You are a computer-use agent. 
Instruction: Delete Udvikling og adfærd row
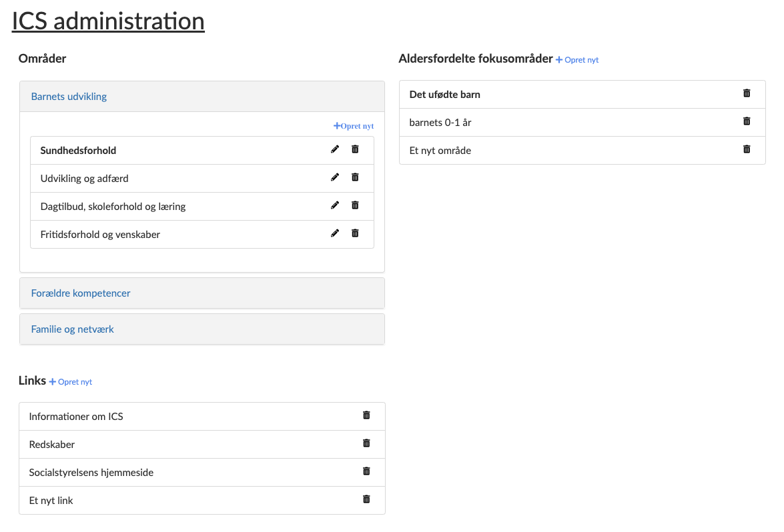[x=355, y=177]
